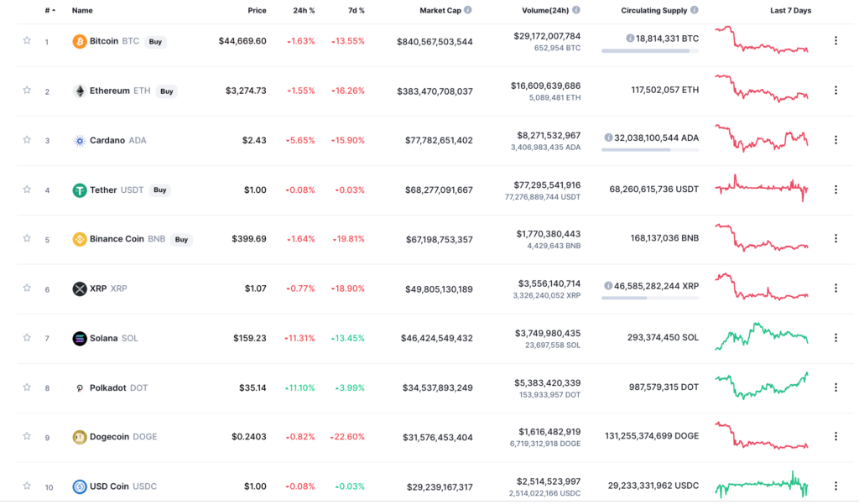The image size is (859, 504).
Task: Open more options menu for XRP row
Action: pos(836,288)
